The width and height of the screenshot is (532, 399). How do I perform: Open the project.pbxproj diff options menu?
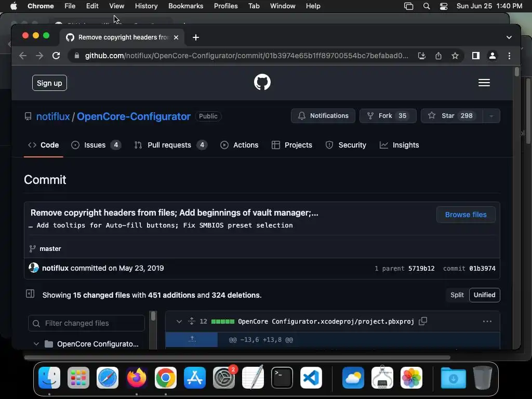487,321
